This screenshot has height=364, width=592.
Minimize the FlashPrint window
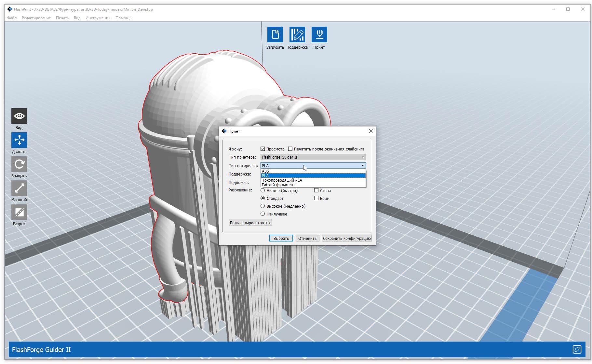[x=553, y=9]
